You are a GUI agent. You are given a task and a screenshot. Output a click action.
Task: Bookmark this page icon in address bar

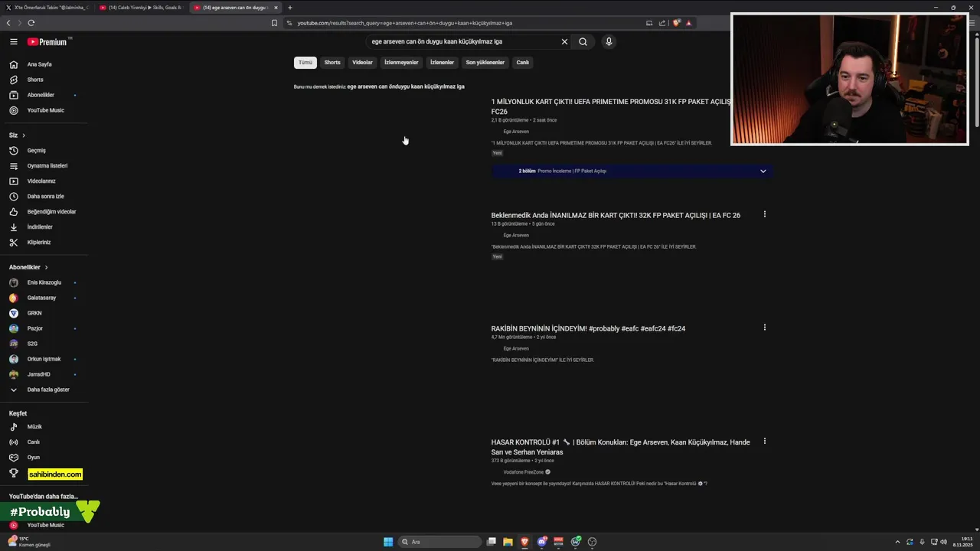point(274,23)
